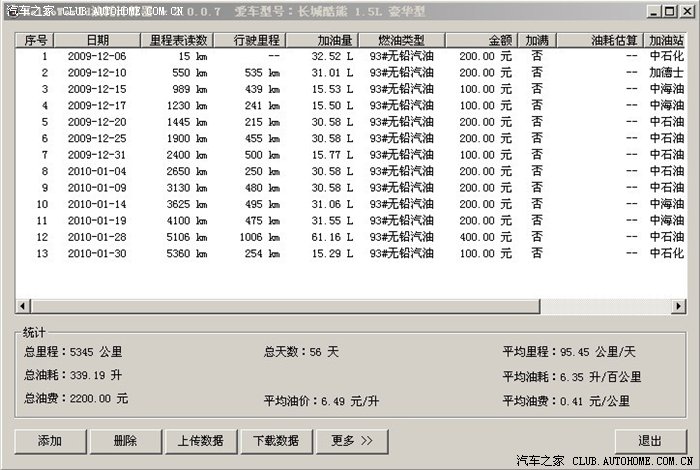
Task: Sort by the 金额 column header
Action: (482, 40)
